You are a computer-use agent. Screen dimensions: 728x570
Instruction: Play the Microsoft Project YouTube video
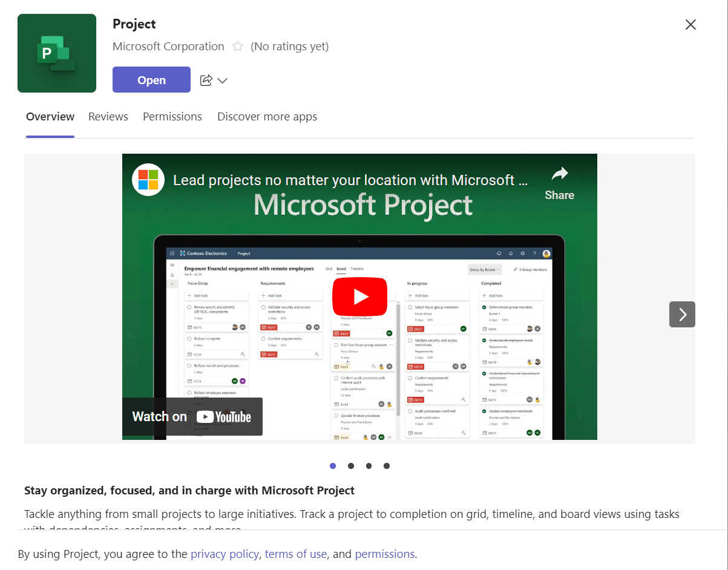point(359,296)
